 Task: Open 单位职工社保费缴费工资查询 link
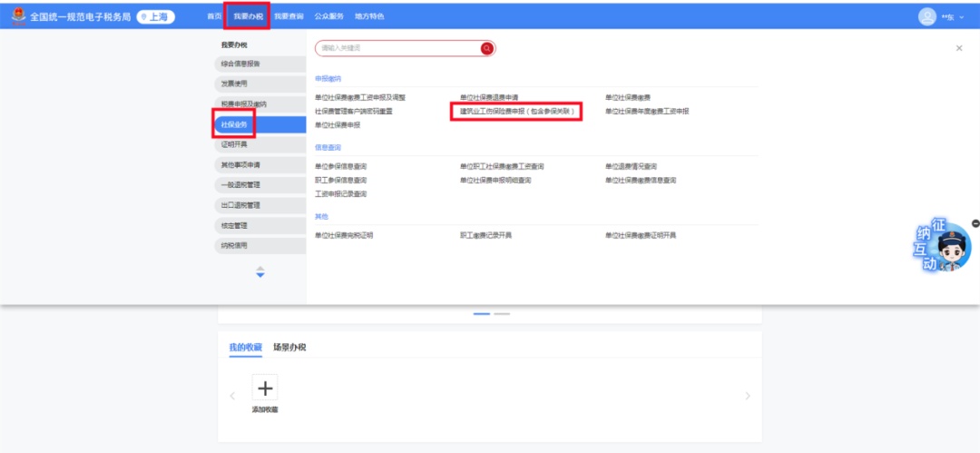[x=502, y=166]
